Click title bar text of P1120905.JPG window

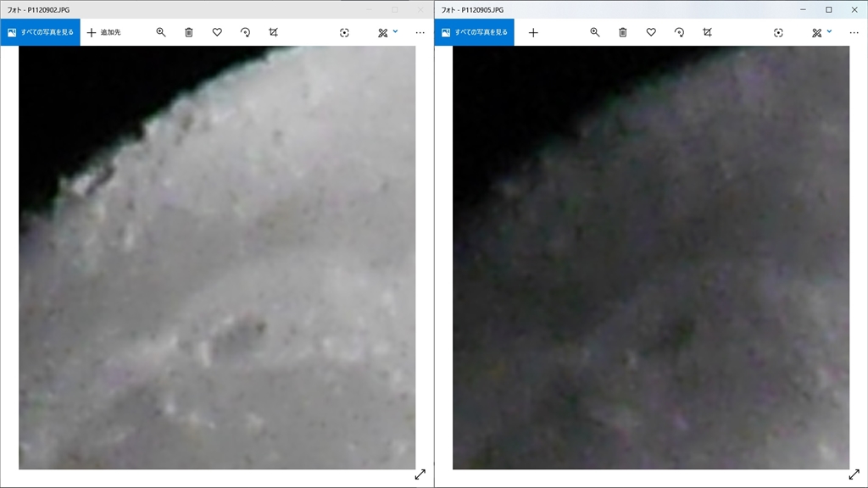(472, 10)
